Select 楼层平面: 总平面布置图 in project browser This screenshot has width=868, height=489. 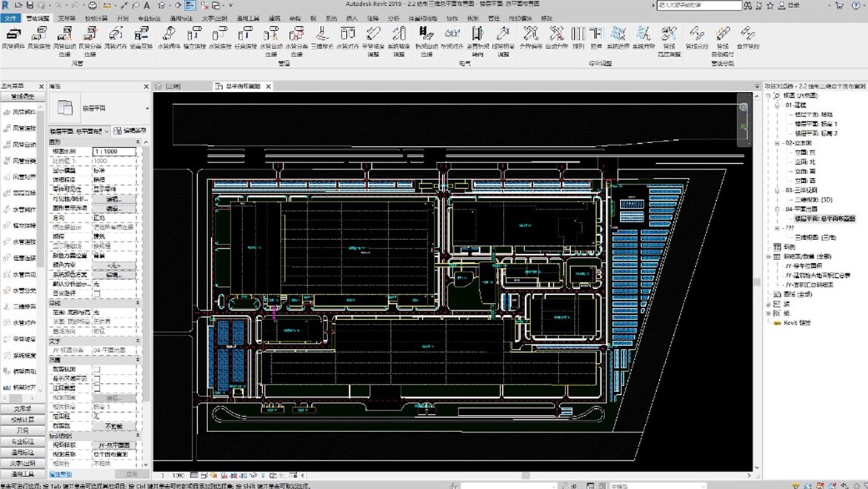click(825, 219)
